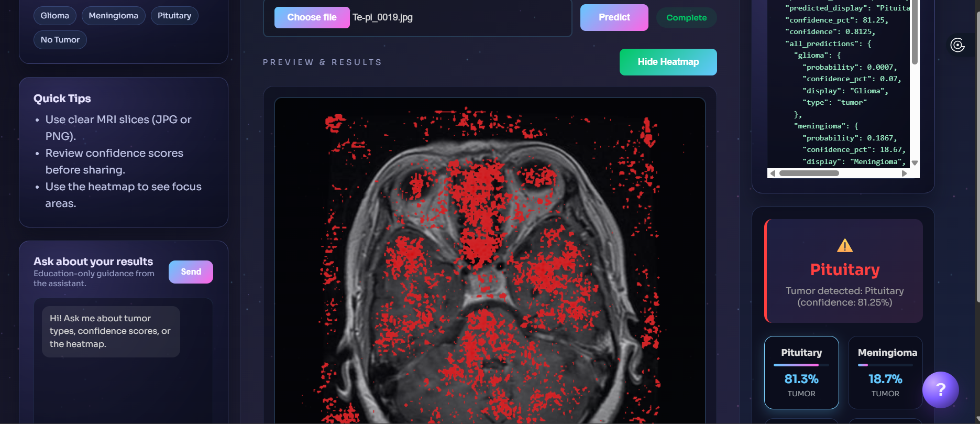Image resolution: width=980 pixels, height=424 pixels.
Task: Click the tip about reviewing confidence scores
Action: [x=114, y=161]
